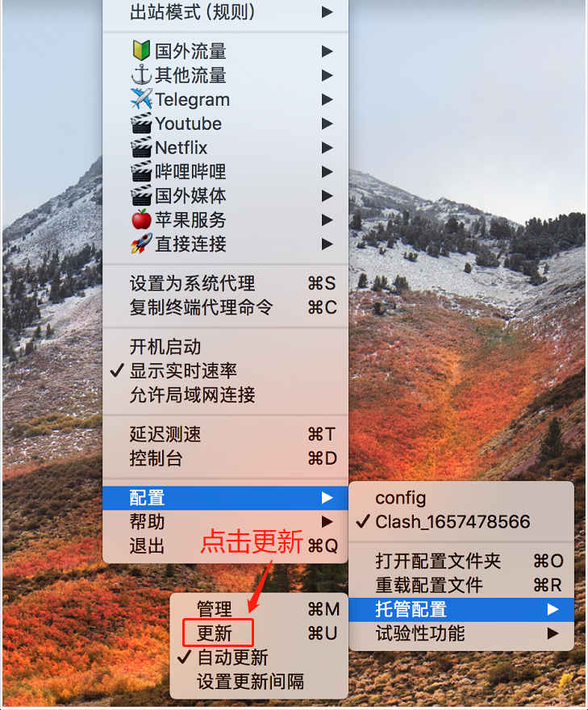Image resolution: width=588 pixels, height=710 pixels.
Task: Click the clapperboard icon next to Youtube
Action: 141,123
